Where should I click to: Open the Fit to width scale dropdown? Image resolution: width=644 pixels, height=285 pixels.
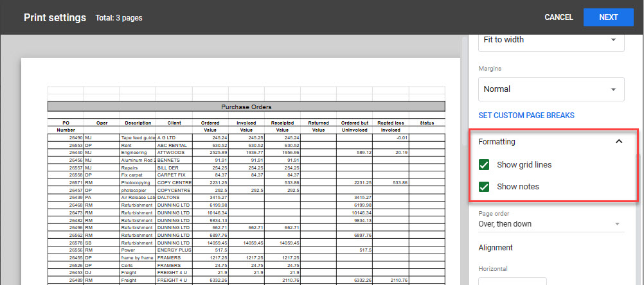pyautogui.click(x=551, y=40)
